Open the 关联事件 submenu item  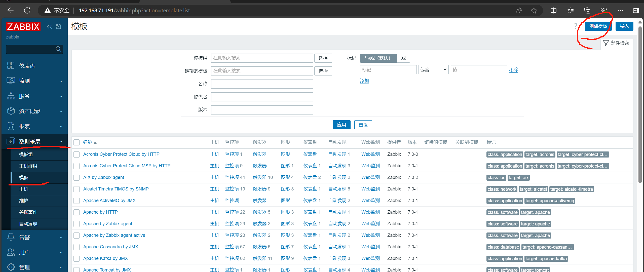[39, 212]
